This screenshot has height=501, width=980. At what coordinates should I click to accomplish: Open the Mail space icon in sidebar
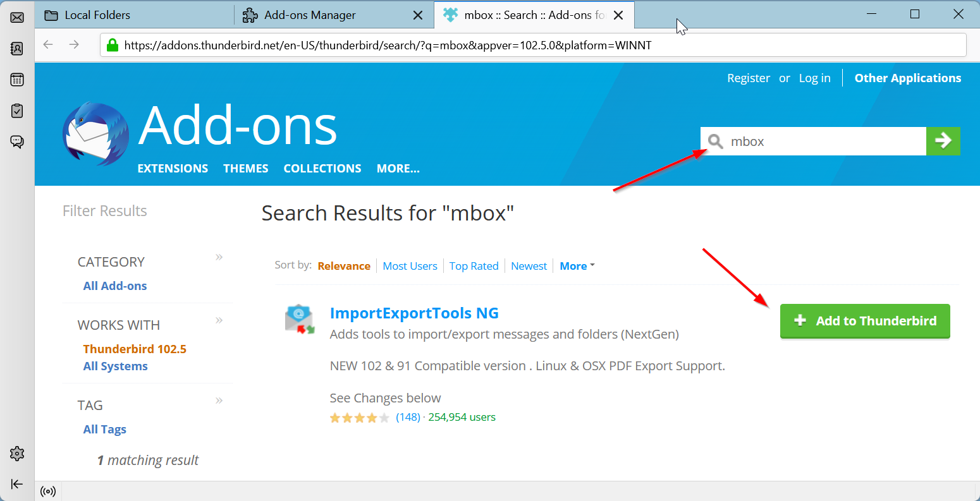coord(17,17)
